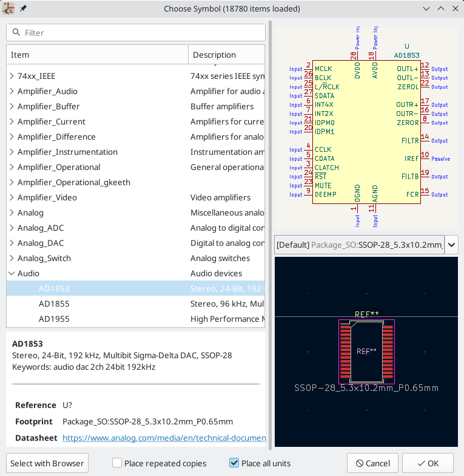Expand the Amplifier_Operational library
Image resolution: width=464 pixels, height=476 pixels.
click(x=12, y=167)
